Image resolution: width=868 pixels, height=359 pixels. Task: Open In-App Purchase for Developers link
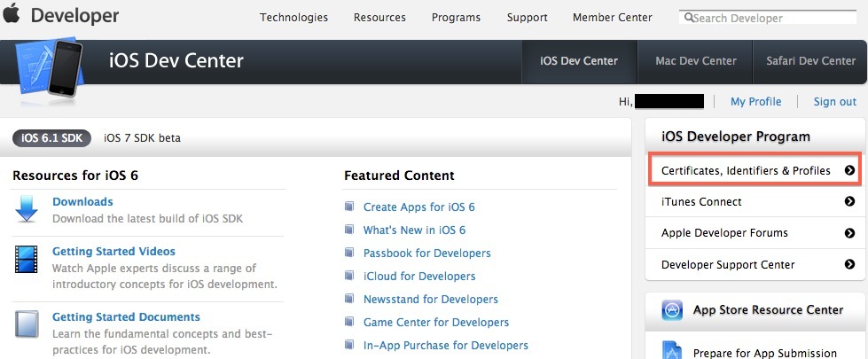446,345
